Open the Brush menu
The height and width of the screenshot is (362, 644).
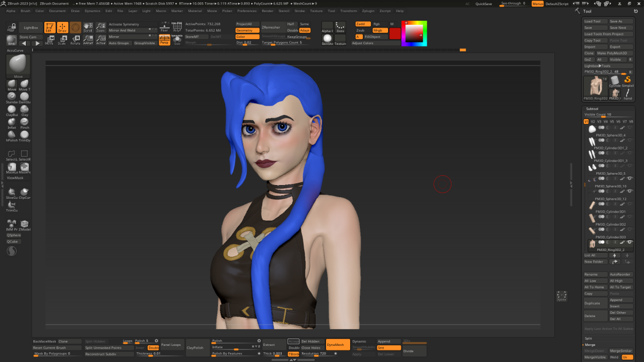[25, 11]
